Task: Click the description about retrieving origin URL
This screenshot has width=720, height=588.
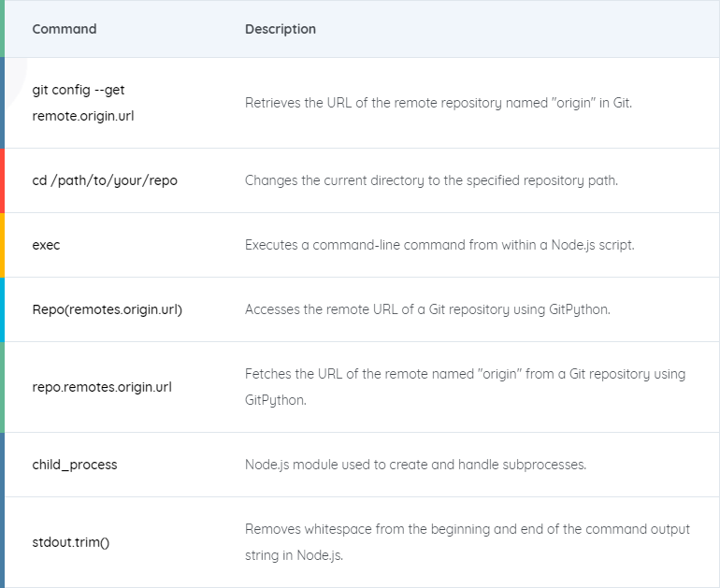Action: (438, 103)
